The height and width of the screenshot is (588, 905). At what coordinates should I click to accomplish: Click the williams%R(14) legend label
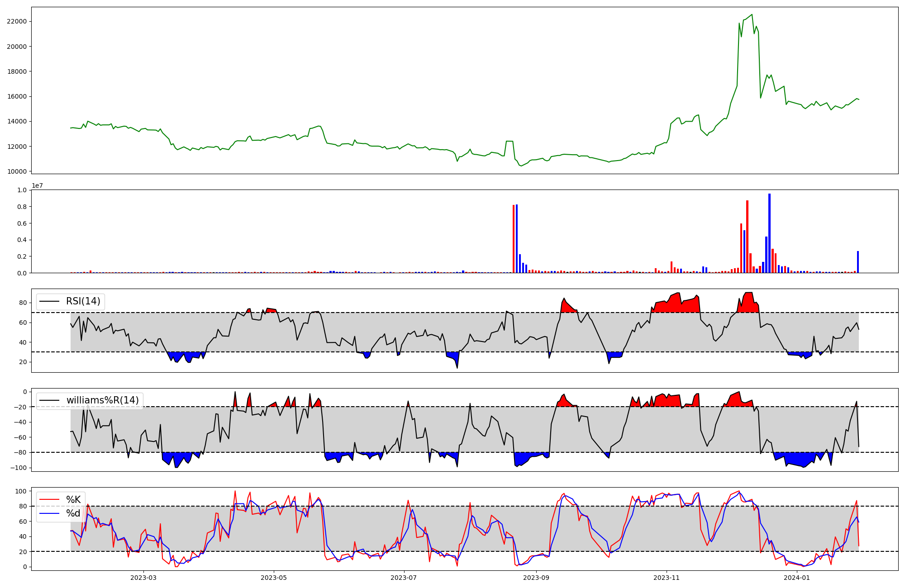click(103, 400)
